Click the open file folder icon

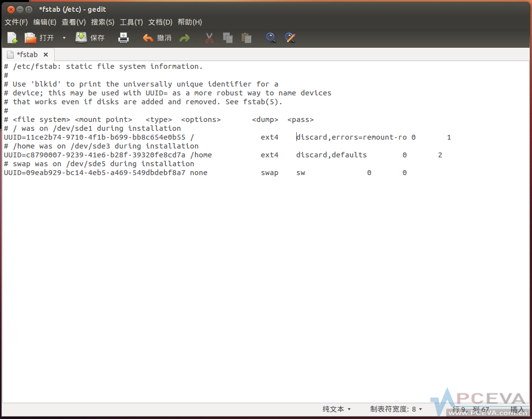(x=31, y=38)
